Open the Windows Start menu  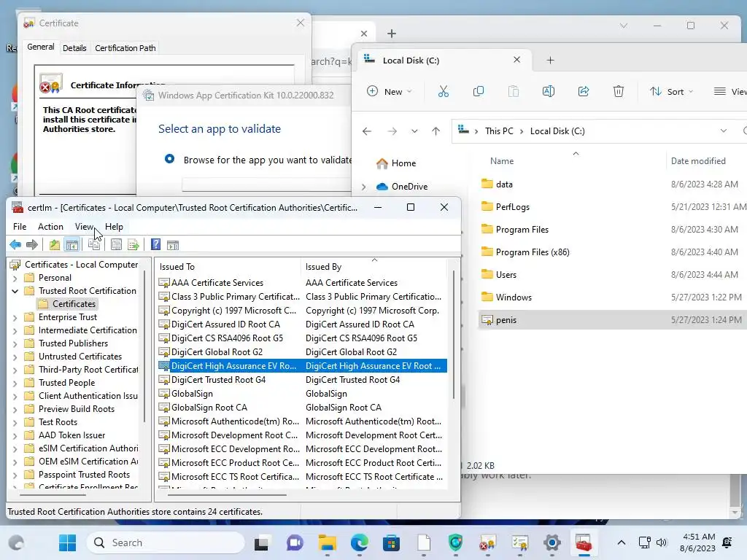67,542
